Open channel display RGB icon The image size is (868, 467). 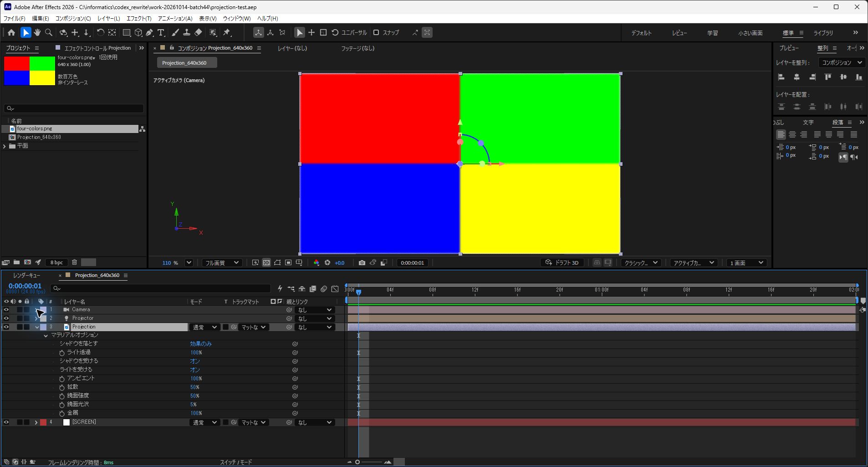tap(316, 263)
